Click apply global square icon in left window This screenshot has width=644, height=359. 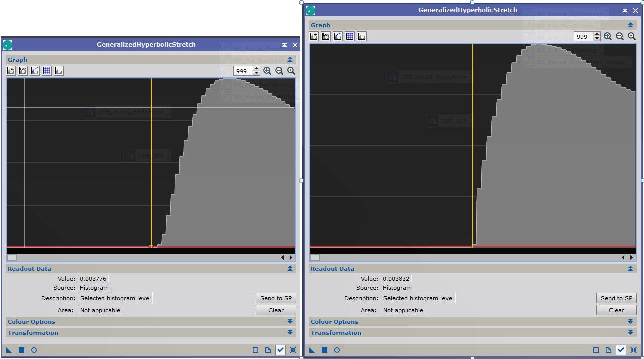[x=21, y=350]
